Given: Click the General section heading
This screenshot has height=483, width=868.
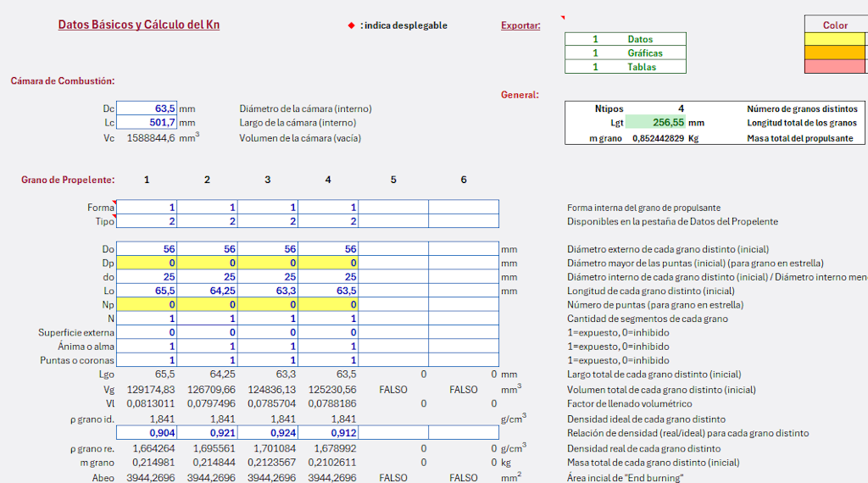Looking at the screenshot, I should 520,95.
